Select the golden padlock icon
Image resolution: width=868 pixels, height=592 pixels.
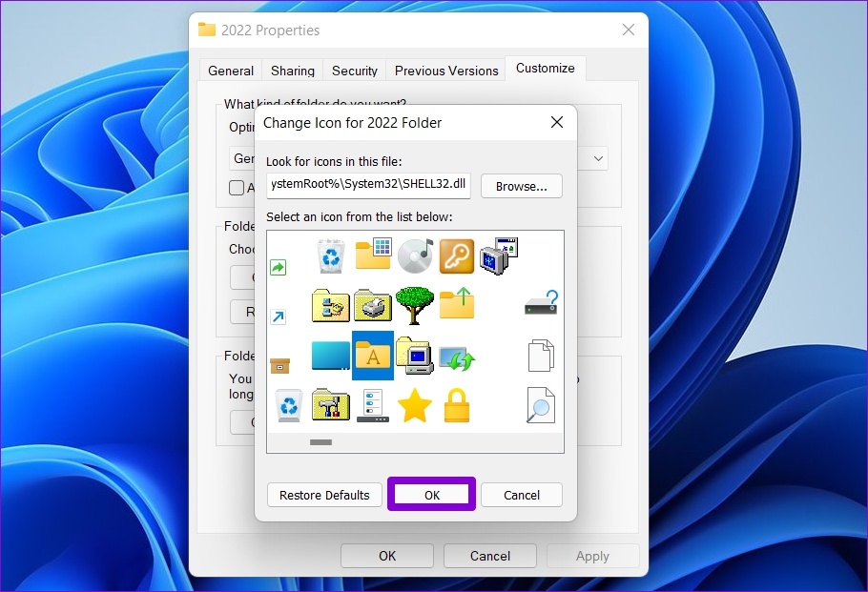(x=457, y=405)
